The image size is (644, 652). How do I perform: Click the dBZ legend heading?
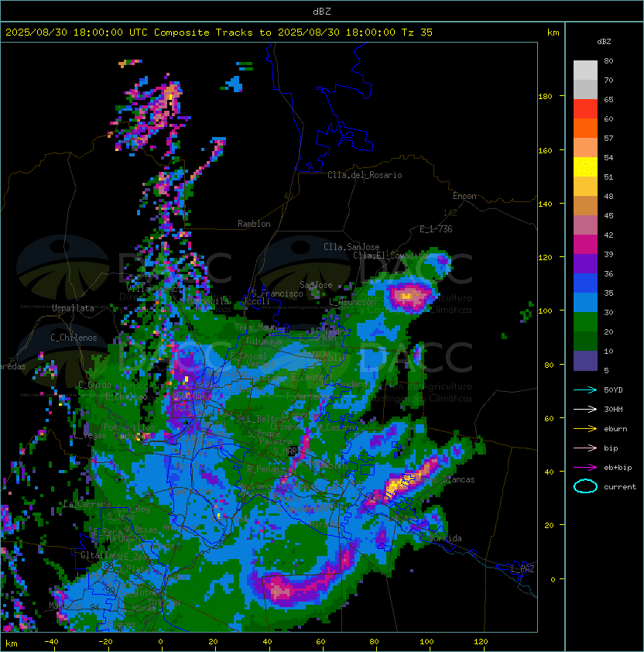coord(604,42)
